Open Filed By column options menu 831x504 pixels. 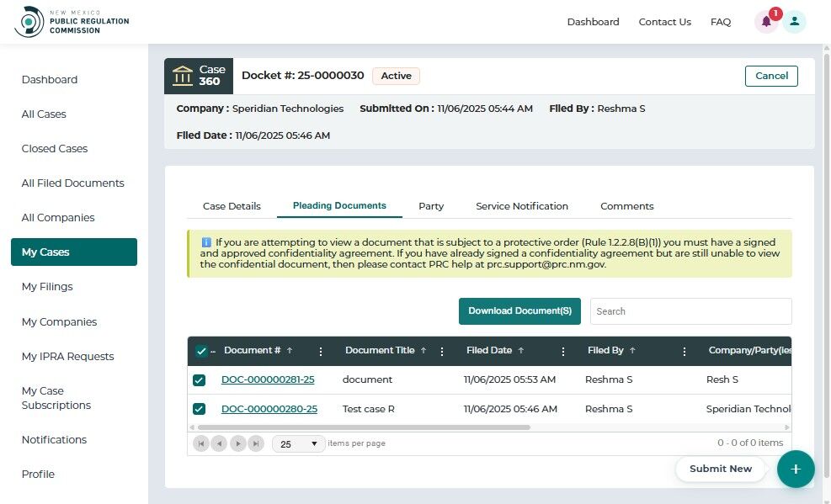pos(685,351)
